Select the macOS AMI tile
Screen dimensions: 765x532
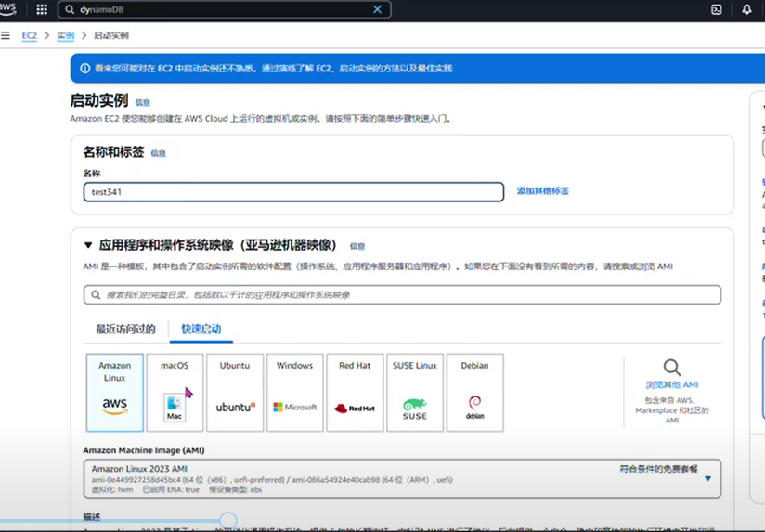tap(175, 393)
